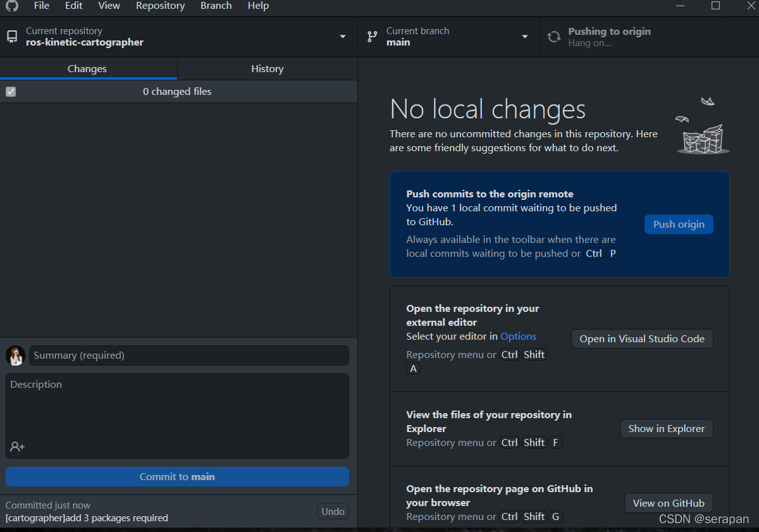
Task: Click 'Push commits to the origin remote' heading
Action: [490, 194]
